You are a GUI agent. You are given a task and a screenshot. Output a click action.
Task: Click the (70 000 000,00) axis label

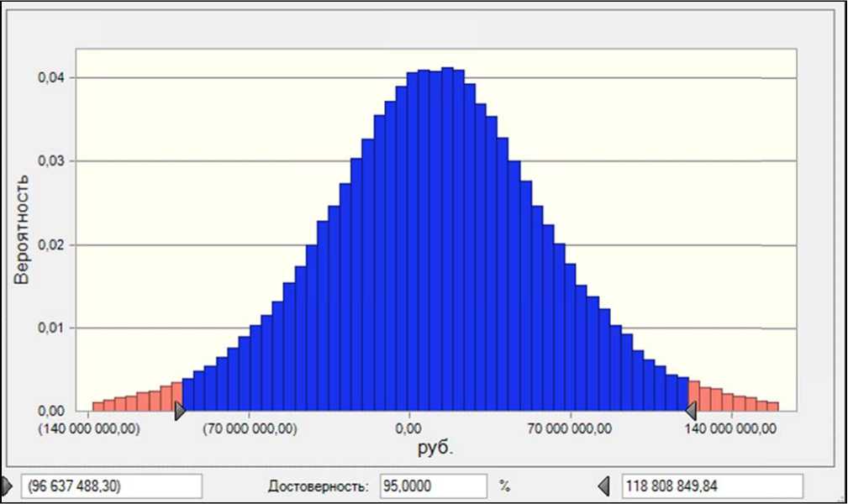(250, 429)
